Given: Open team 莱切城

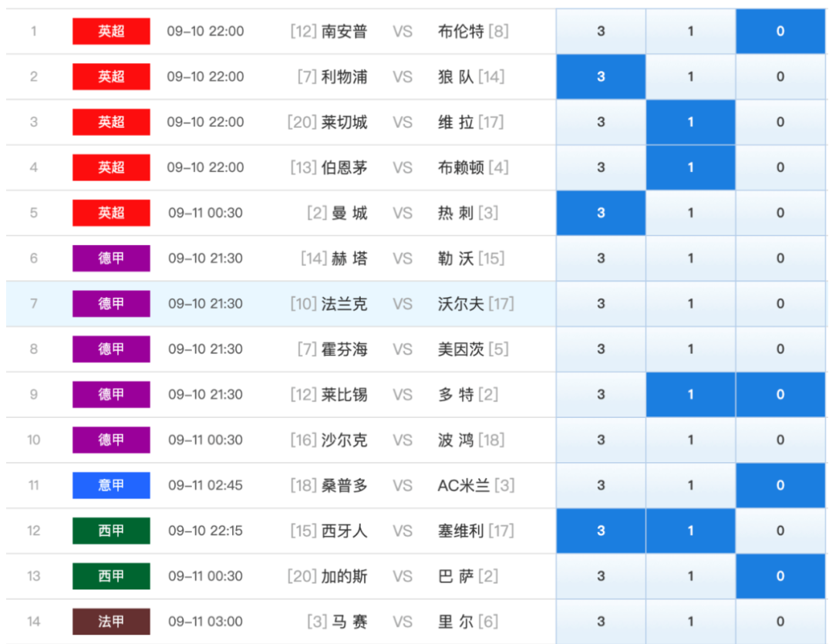Looking at the screenshot, I should pos(344,123).
